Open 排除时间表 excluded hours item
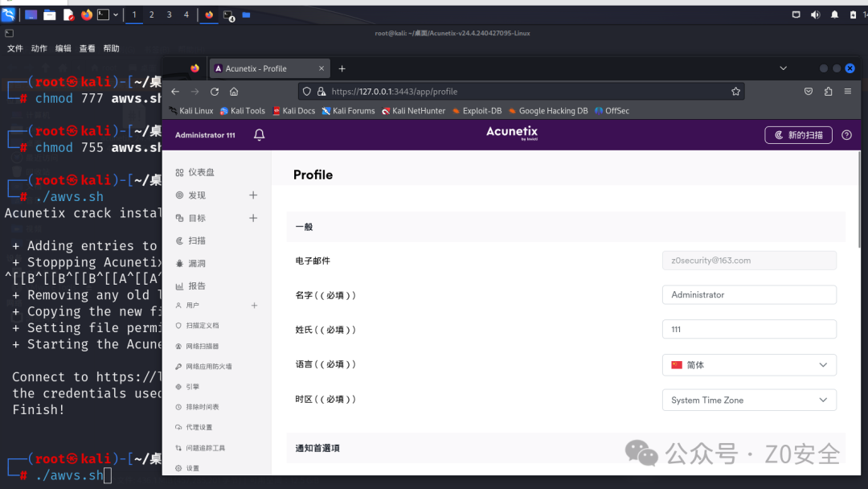The image size is (868, 489). tap(197, 407)
